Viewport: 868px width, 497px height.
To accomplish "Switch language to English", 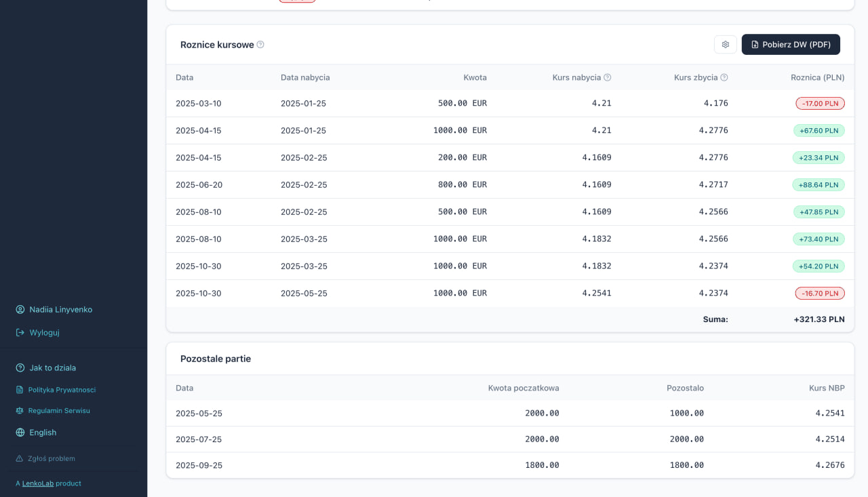I will click(43, 433).
